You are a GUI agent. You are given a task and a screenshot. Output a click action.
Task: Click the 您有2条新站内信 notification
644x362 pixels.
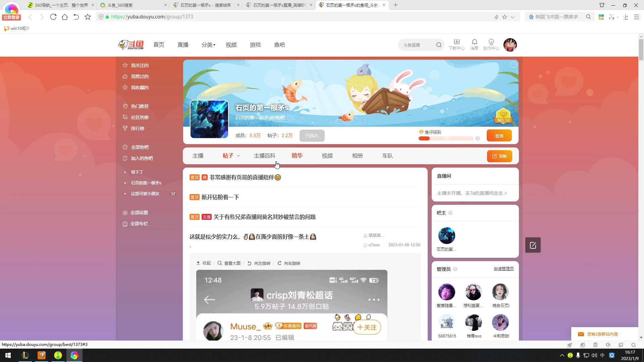[x=602, y=334]
